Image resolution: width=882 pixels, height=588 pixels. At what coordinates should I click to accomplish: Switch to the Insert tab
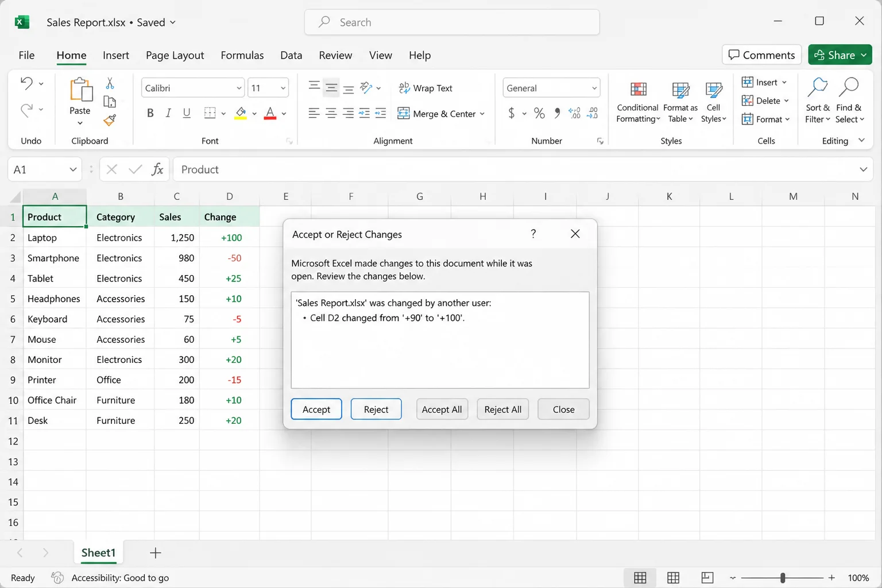[116, 55]
